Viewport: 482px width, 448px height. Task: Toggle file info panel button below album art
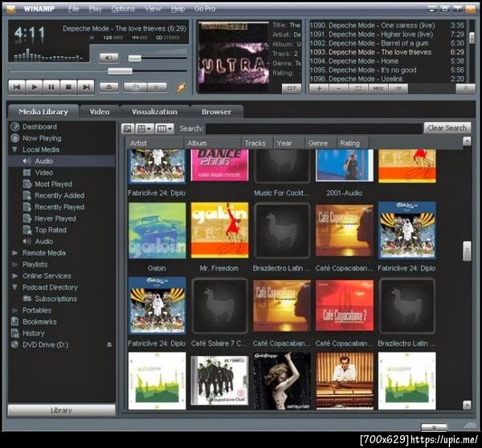(x=291, y=88)
